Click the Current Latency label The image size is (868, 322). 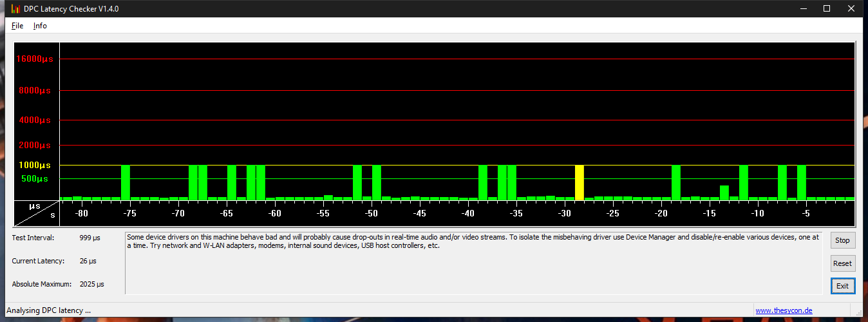tap(38, 261)
